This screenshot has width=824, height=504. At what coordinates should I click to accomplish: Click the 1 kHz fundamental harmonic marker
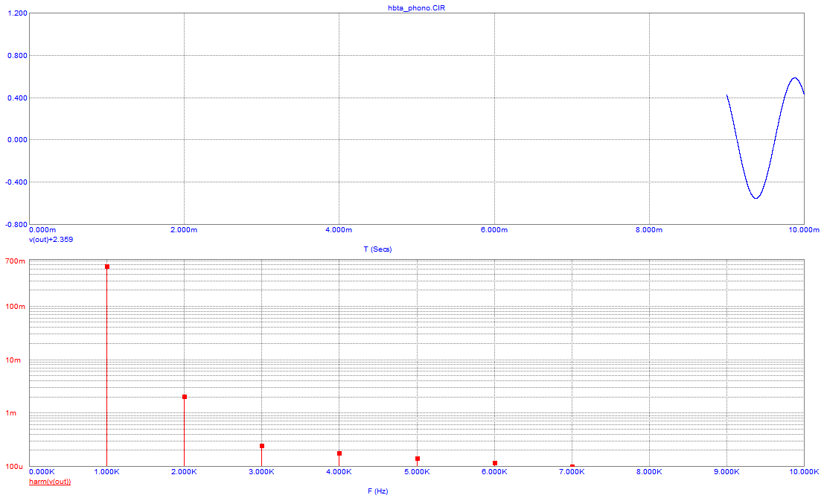(107, 267)
